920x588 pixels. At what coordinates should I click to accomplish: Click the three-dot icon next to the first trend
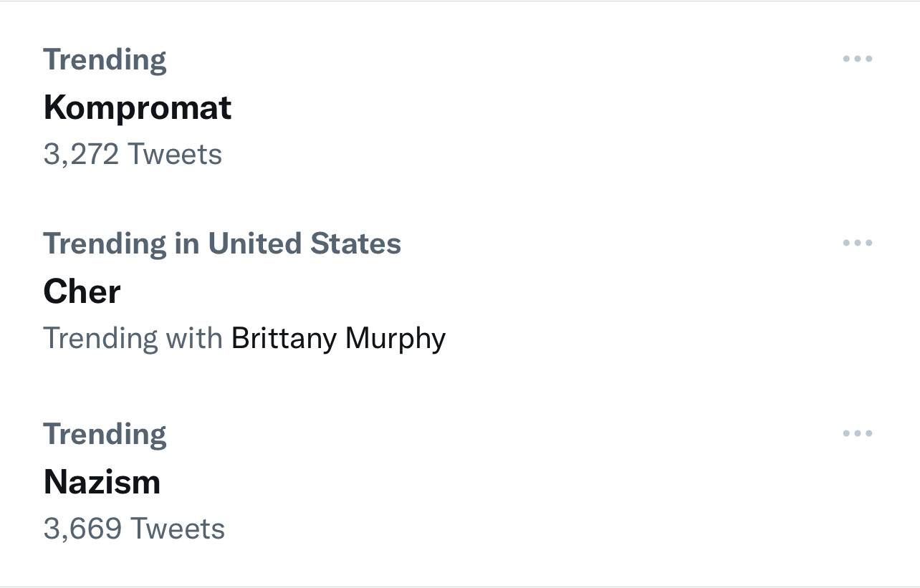[x=858, y=59]
